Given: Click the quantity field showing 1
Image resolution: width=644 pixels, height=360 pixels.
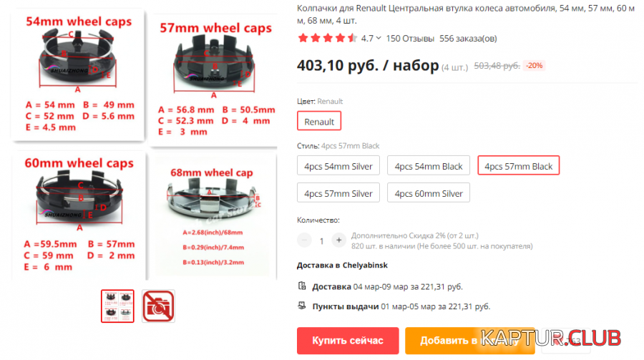Looking at the screenshot, I should (321, 240).
